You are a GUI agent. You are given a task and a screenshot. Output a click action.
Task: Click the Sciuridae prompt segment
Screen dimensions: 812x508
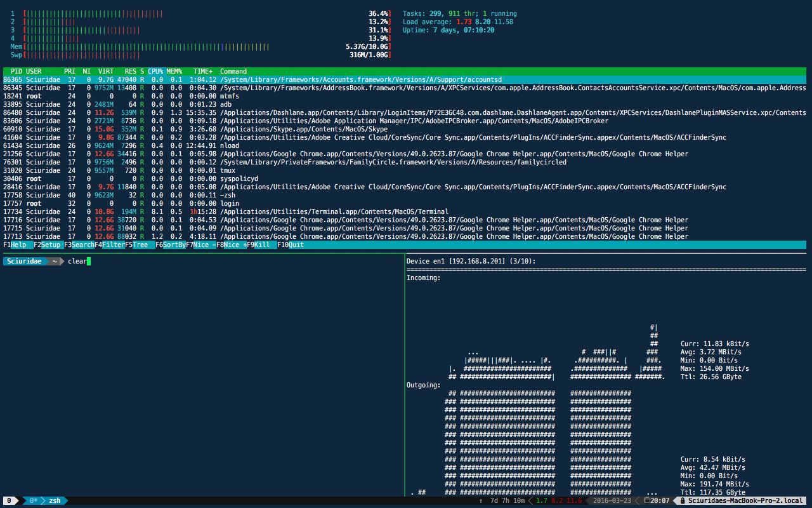[x=24, y=261]
